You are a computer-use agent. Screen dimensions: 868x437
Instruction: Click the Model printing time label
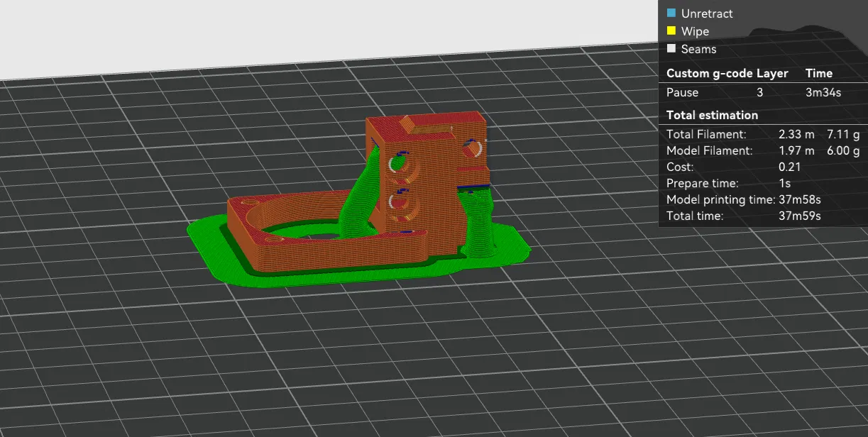coord(720,199)
